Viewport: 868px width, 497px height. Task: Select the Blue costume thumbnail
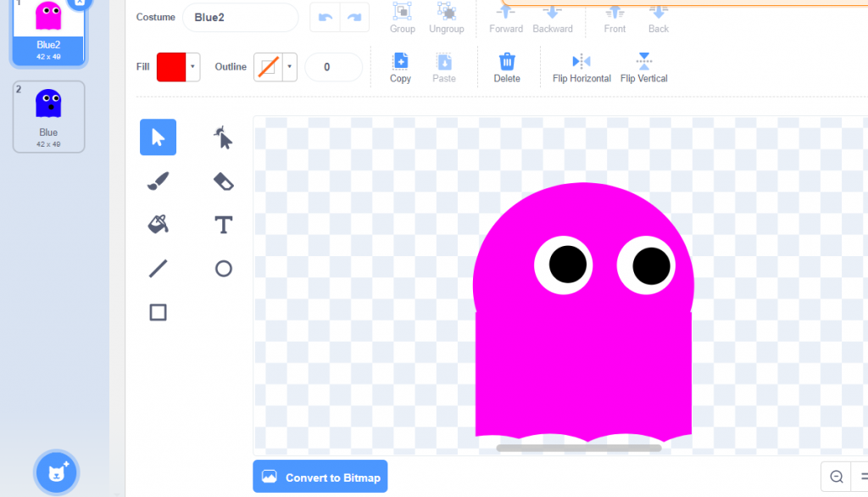[47, 114]
